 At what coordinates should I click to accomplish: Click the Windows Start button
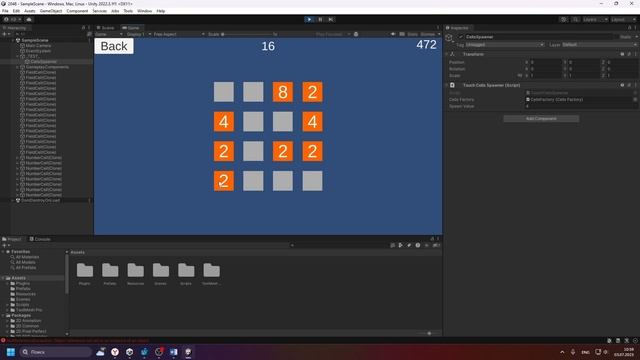click(11, 352)
